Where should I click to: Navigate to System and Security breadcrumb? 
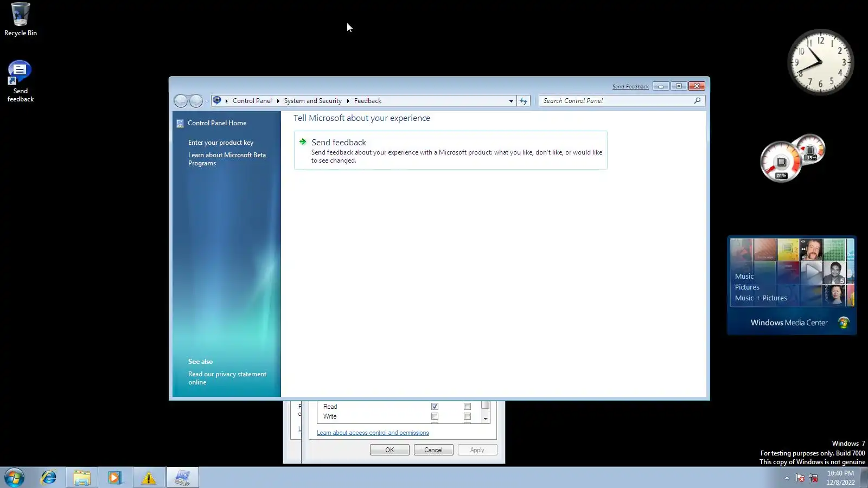(313, 101)
